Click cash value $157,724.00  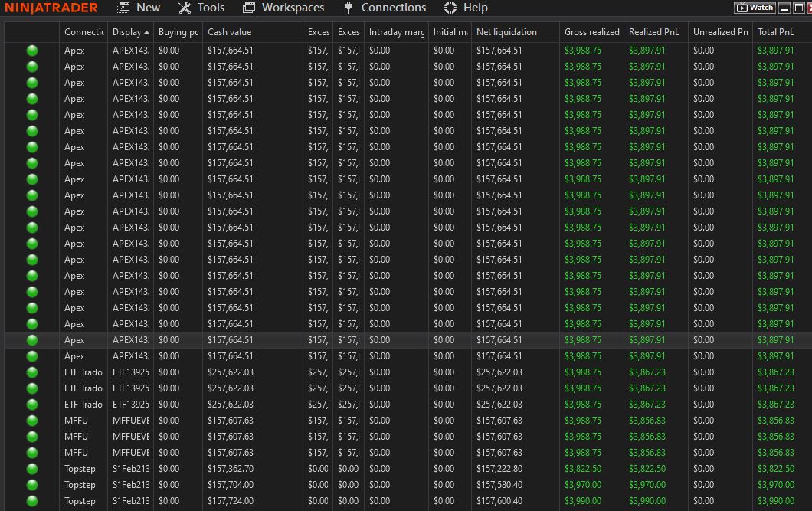point(231,501)
